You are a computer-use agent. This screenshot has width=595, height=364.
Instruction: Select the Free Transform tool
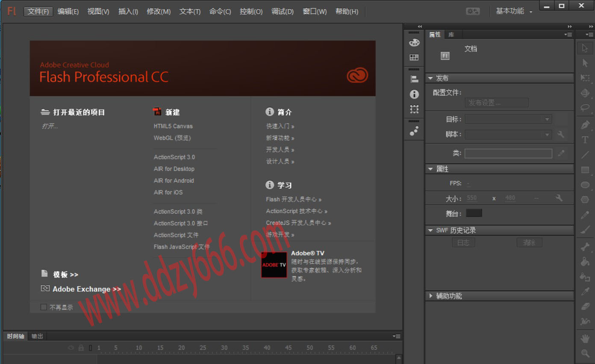pos(585,78)
